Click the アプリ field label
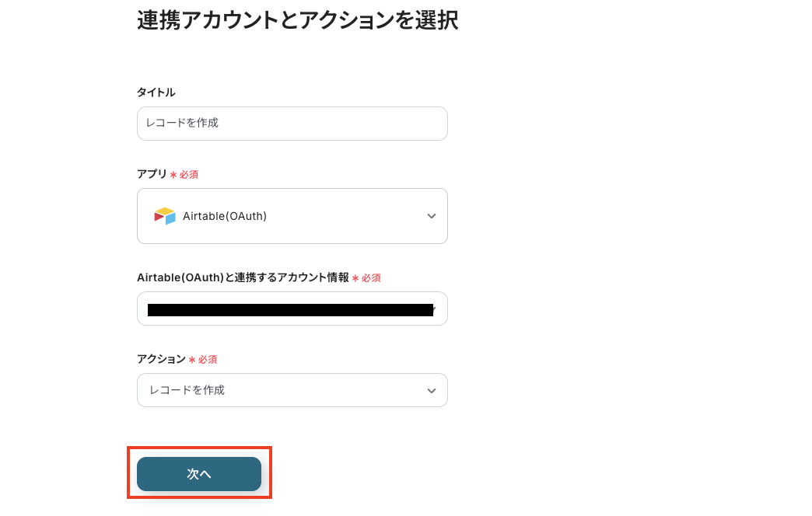812x516 pixels. (152, 174)
